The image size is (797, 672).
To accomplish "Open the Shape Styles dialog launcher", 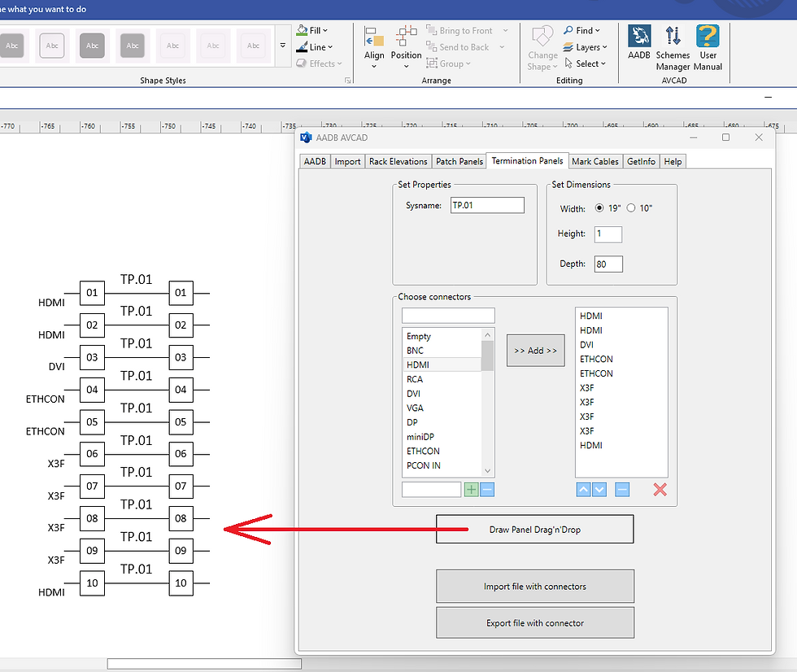I will pyautogui.click(x=348, y=81).
